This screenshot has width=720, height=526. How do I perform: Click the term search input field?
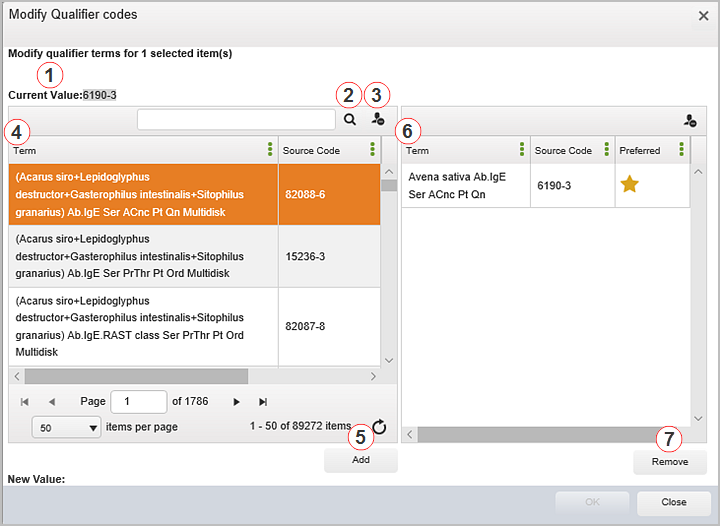[x=236, y=119]
